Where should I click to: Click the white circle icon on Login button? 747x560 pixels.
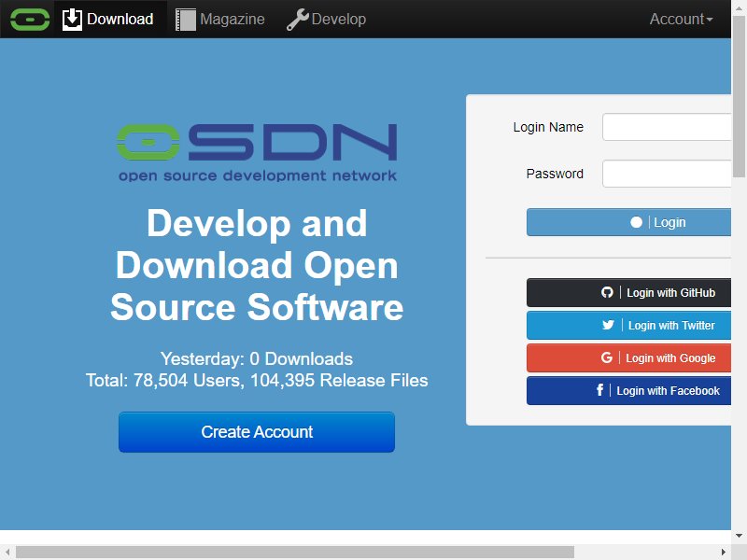[636, 222]
